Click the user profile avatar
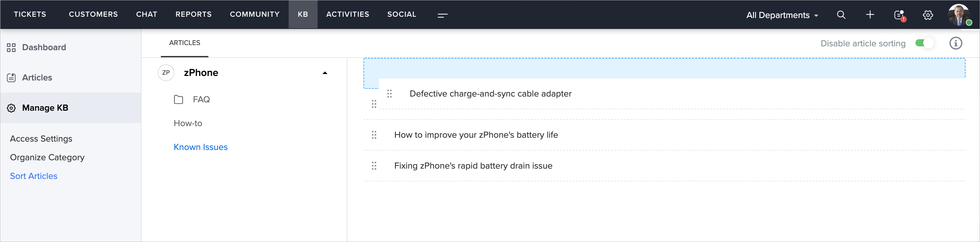The width and height of the screenshot is (980, 242). [959, 15]
